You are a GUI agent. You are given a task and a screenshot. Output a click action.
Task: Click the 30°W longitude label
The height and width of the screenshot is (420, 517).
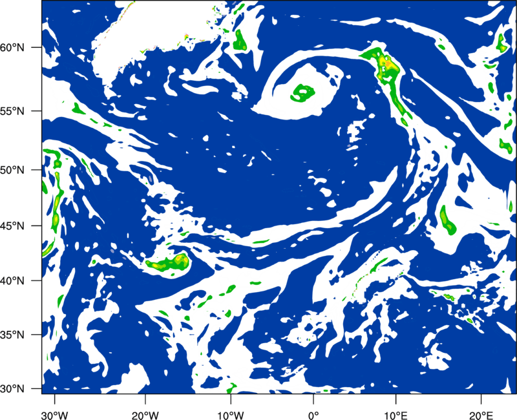(x=54, y=415)
